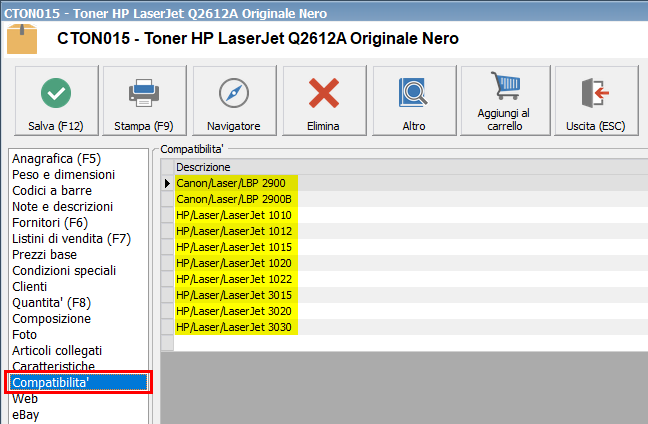Screen dimensions: 648x424
Task: Open the Web section
Action: (25, 399)
